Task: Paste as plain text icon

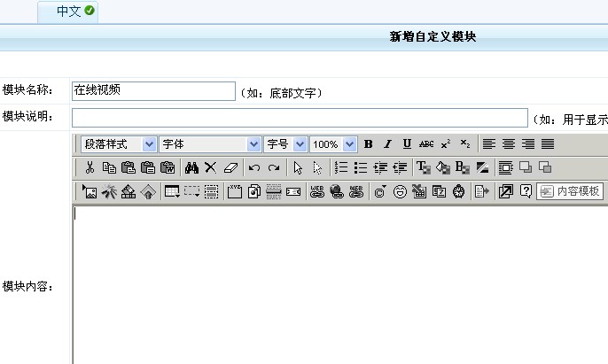Action: (x=148, y=167)
